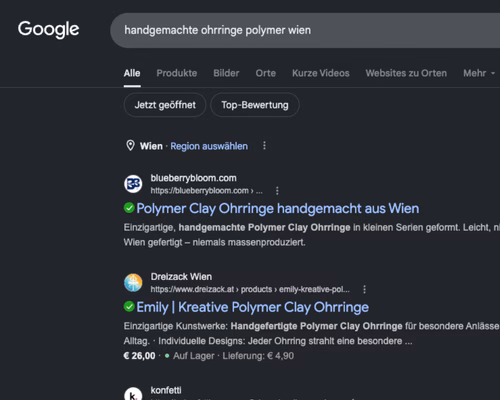Click the dreizack.at products URL breadcrumb
The width and height of the screenshot is (500, 400).
[x=250, y=289]
